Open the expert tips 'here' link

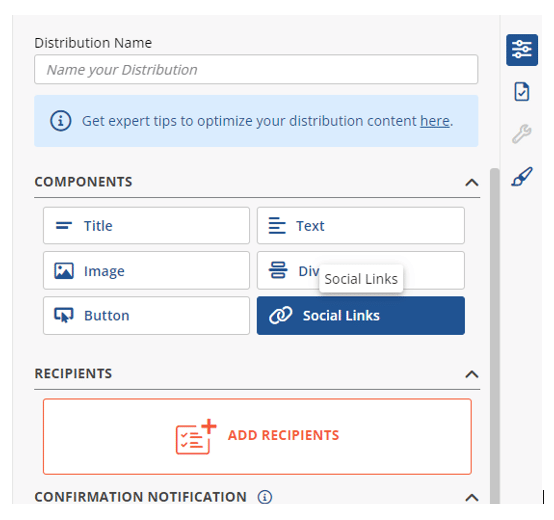pyautogui.click(x=435, y=121)
